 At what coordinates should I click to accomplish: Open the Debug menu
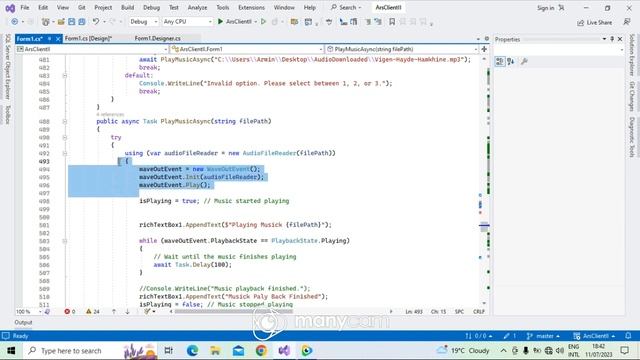click(x=151, y=8)
